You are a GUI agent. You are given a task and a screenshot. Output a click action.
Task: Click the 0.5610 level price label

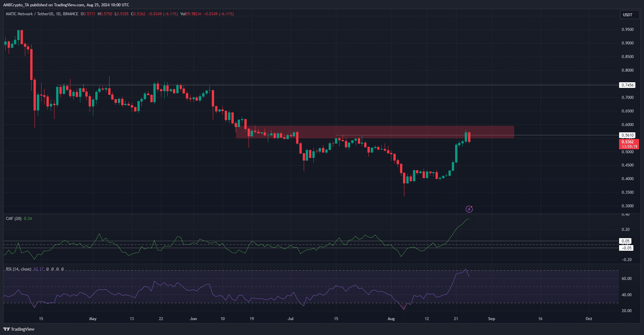627,135
